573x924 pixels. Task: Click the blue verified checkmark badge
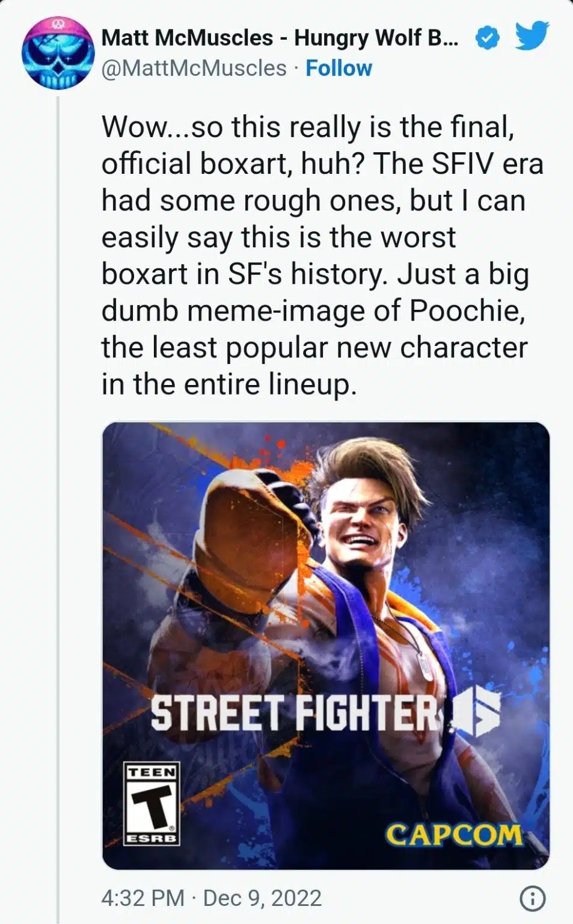click(487, 38)
